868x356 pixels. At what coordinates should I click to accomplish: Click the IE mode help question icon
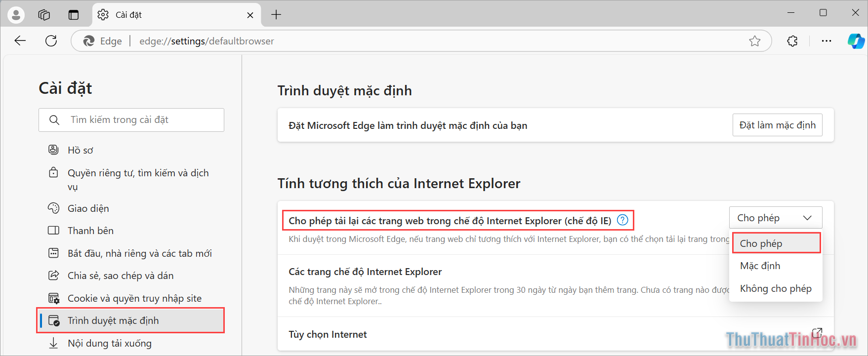(x=622, y=220)
